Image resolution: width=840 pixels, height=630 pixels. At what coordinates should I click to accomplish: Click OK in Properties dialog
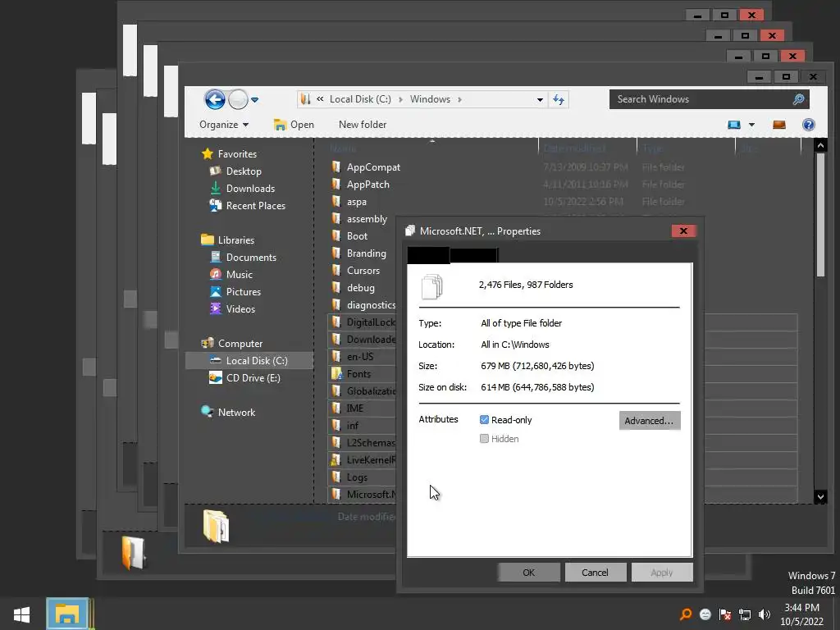(x=529, y=572)
